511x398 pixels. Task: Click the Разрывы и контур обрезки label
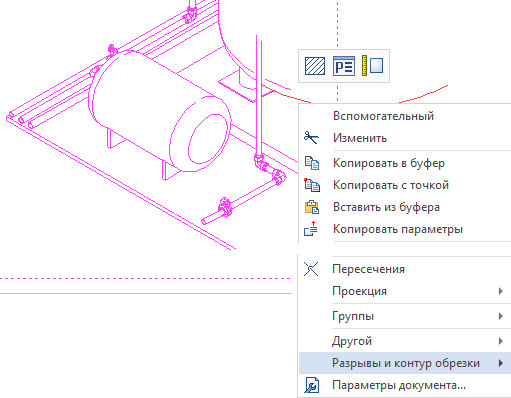pos(406,363)
